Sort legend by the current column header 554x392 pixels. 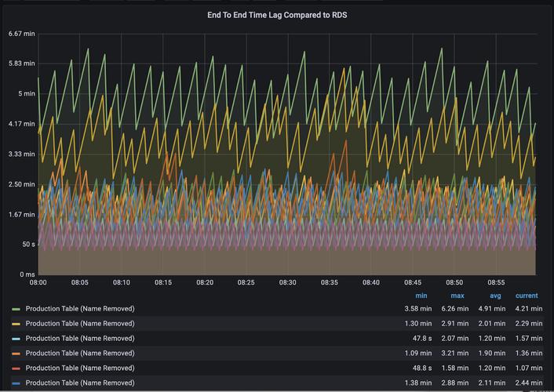coord(527,296)
